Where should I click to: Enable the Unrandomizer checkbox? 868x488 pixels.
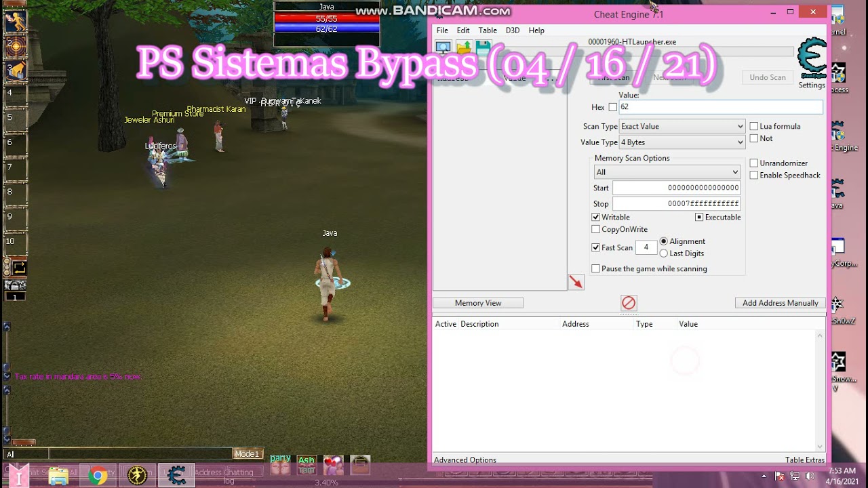tap(754, 163)
